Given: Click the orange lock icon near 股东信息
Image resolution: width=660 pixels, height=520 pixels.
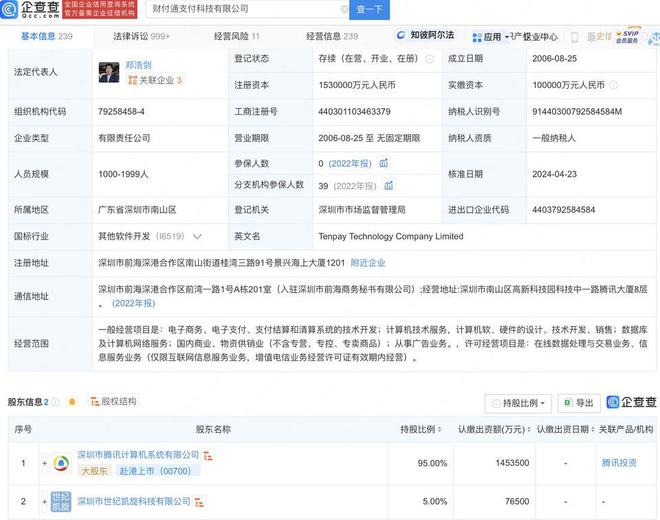Looking at the screenshot, I should click(x=72, y=402).
